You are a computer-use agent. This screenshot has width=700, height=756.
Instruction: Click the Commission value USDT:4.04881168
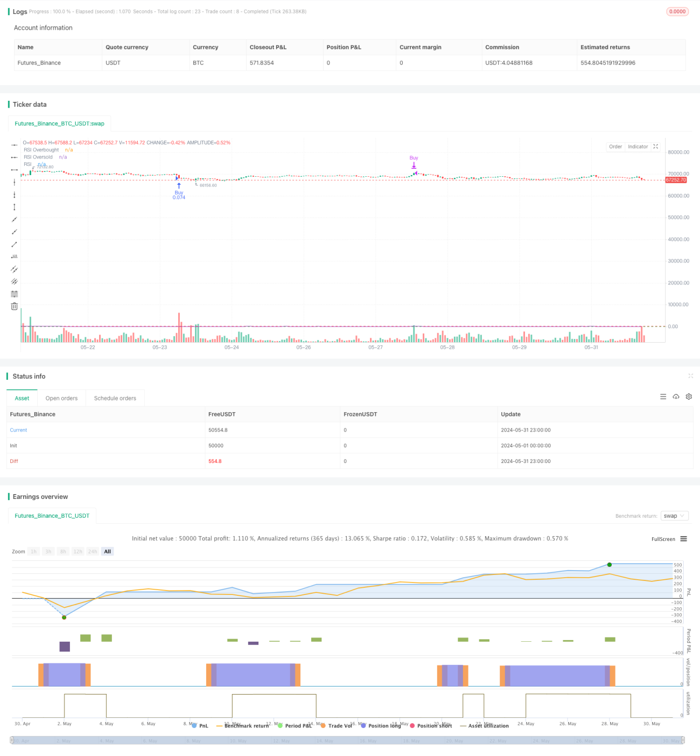pos(509,63)
